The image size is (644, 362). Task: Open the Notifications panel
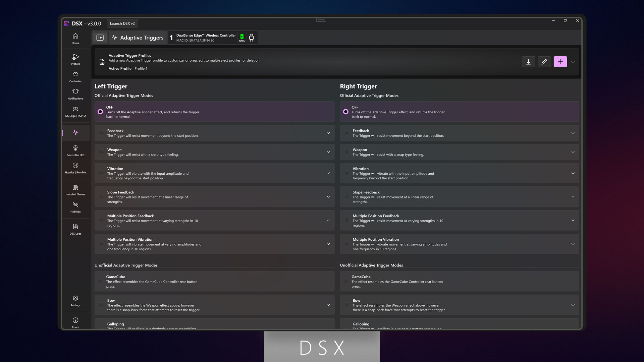coord(75,94)
